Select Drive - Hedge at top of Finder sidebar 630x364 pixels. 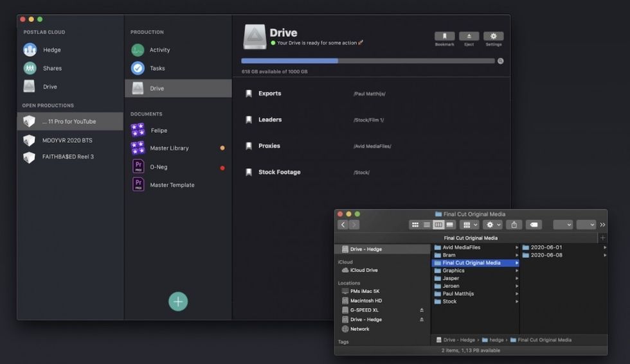pos(382,249)
